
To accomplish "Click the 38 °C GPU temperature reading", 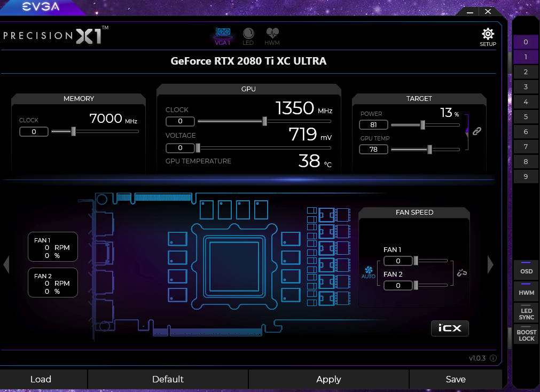I will tap(315, 161).
